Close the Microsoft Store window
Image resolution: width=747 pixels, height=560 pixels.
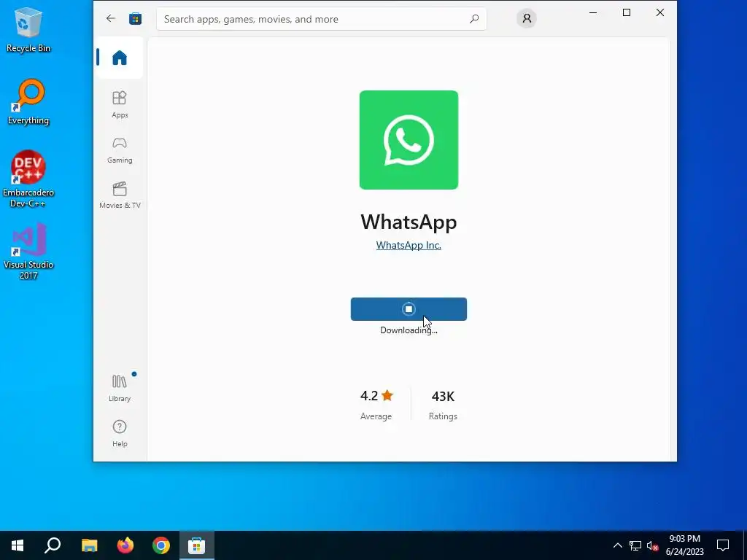coord(659,13)
